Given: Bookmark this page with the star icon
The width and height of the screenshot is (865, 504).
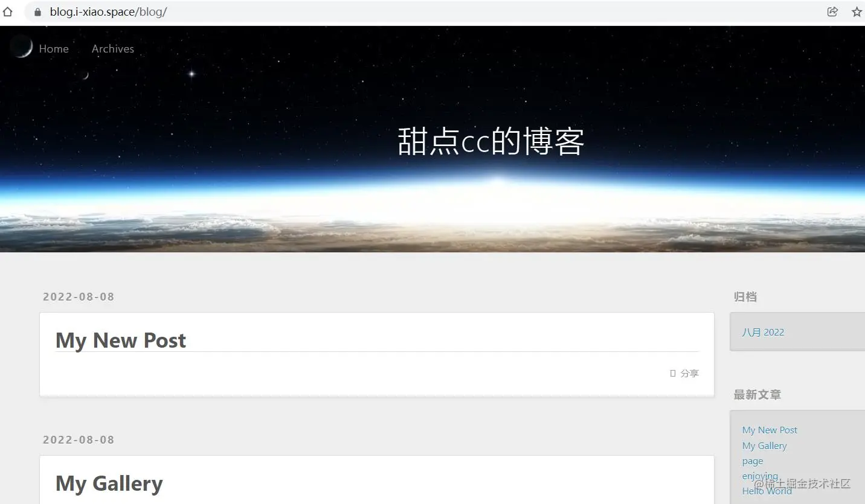Looking at the screenshot, I should tap(857, 11).
